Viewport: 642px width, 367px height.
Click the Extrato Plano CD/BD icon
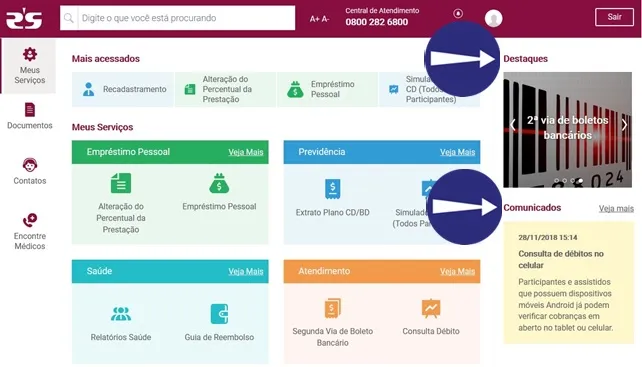[332, 189]
